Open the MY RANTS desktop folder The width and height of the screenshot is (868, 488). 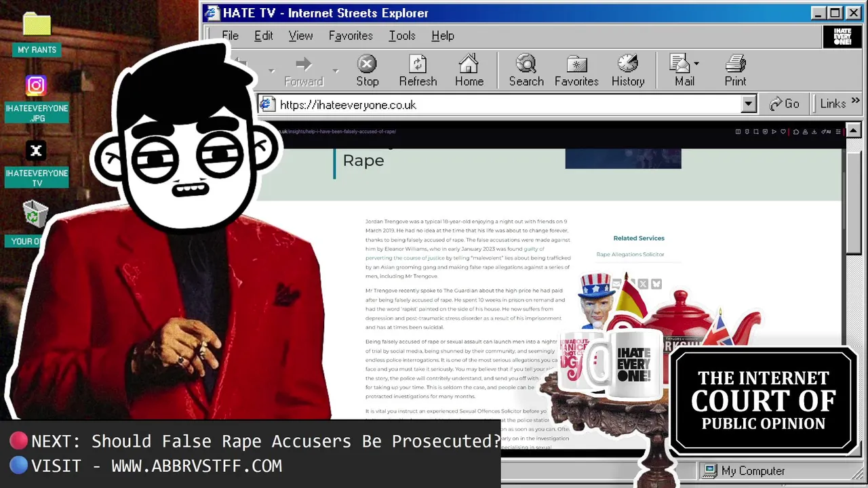37,33
